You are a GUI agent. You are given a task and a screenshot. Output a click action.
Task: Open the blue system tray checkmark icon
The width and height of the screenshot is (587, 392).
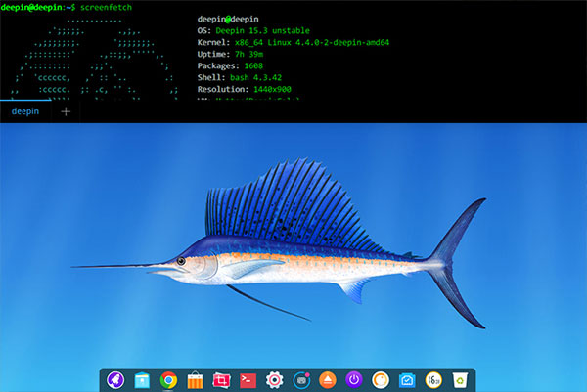407,381
